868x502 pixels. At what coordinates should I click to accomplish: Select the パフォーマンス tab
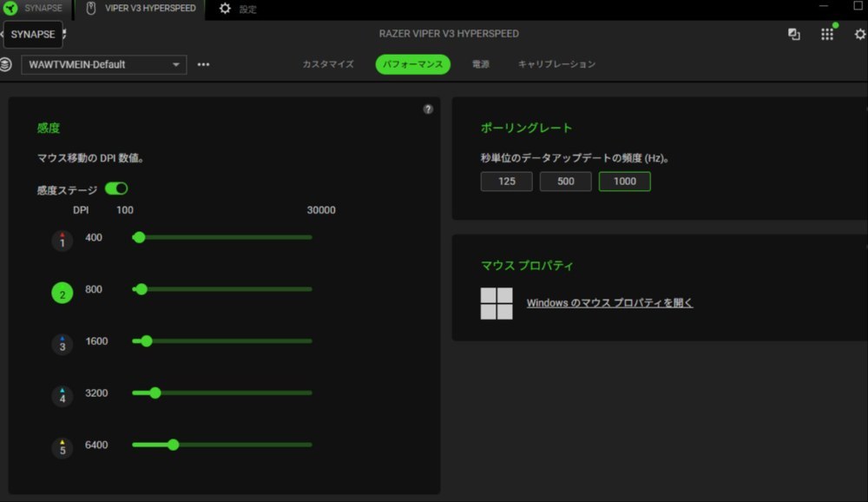pos(413,64)
